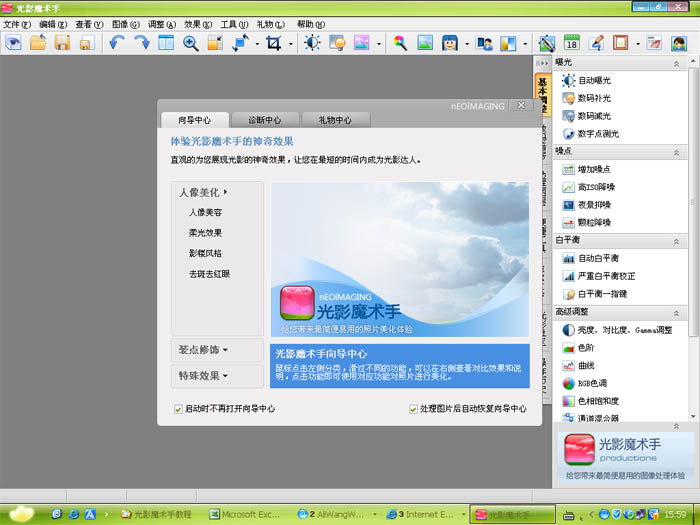The width and height of the screenshot is (700, 525).
Task: Open a file with the folder icon
Action: pyautogui.click(x=38, y=43)
